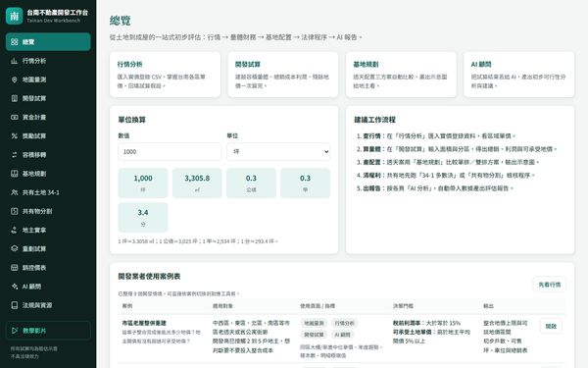The height and width of the screenshot is (368, 588).
Task: Open 開發試算 calculator item in sidebar
Action: click(x=48, y=98)
